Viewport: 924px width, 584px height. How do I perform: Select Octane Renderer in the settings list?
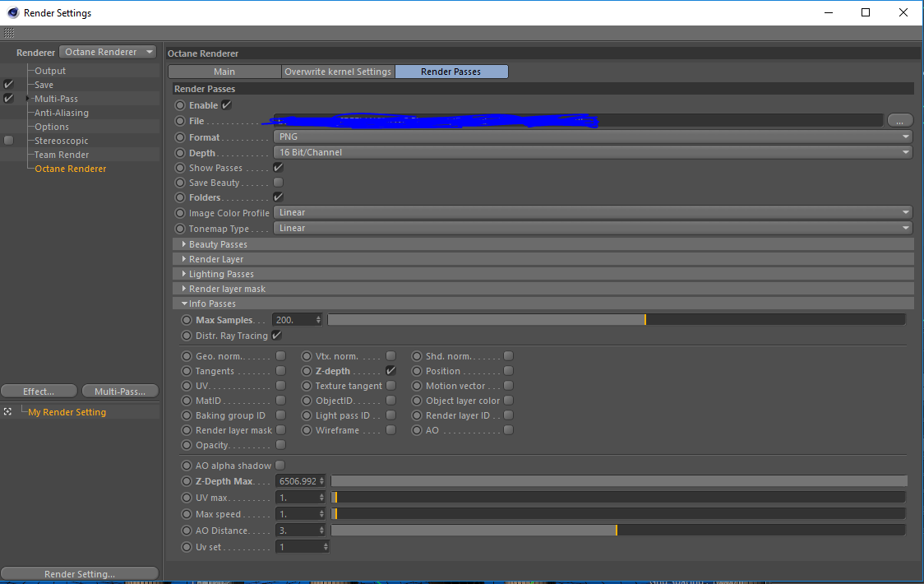(x=71, y=169)
